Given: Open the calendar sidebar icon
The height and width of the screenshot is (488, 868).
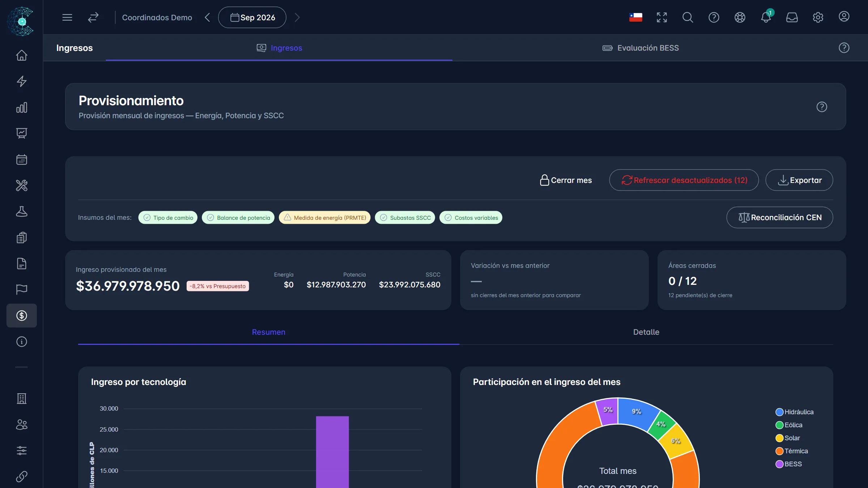Looking at the screenshot, I should (x=22, y=159).
